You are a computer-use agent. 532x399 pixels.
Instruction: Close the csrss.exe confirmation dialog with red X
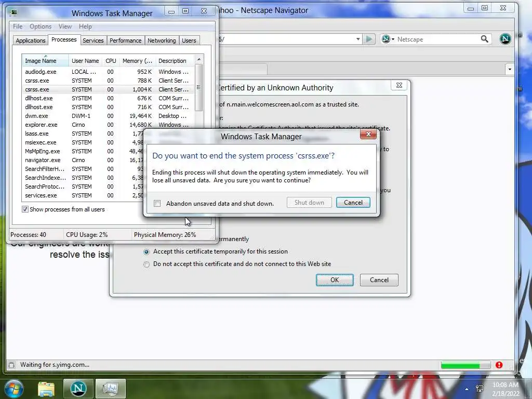[x=368, y=134]
